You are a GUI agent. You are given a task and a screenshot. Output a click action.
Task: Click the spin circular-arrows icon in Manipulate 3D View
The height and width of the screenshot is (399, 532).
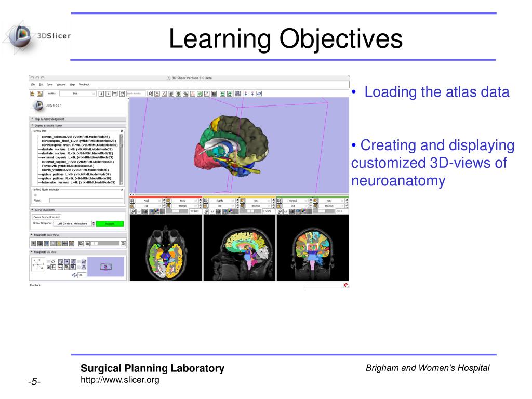54,262
